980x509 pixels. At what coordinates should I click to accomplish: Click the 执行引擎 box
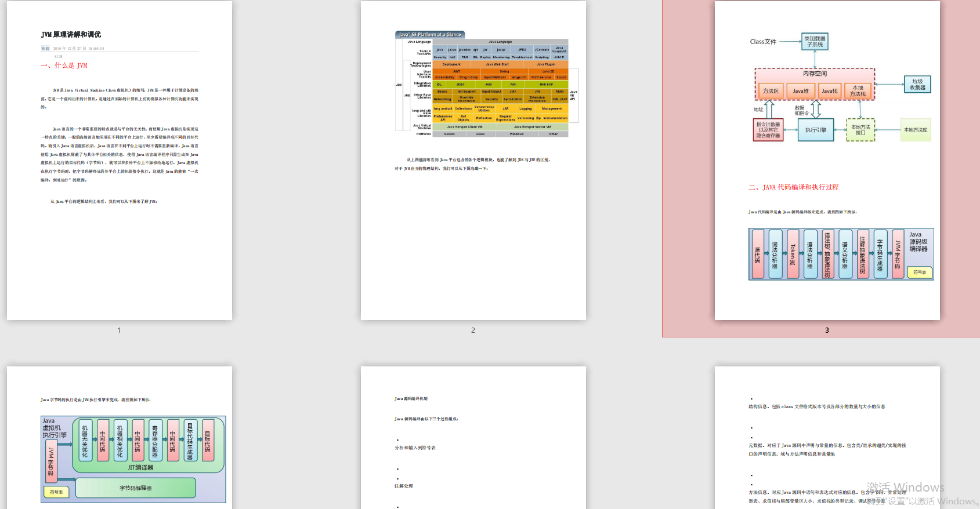pyautogui.click(x=815, y=130)
